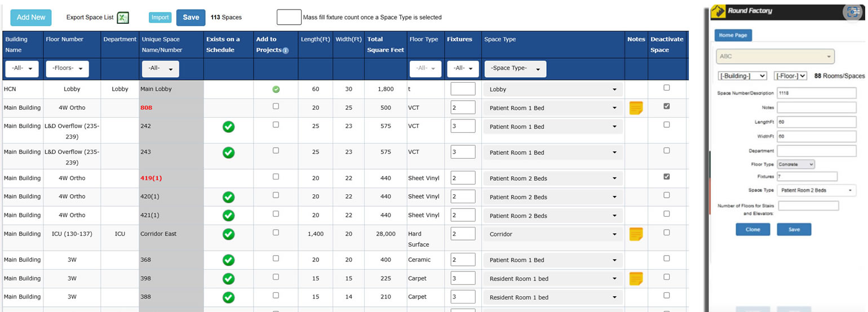Uncheck Deactivate Space for space 808
Screen dimensions: 868x312
tap(667, 106)
